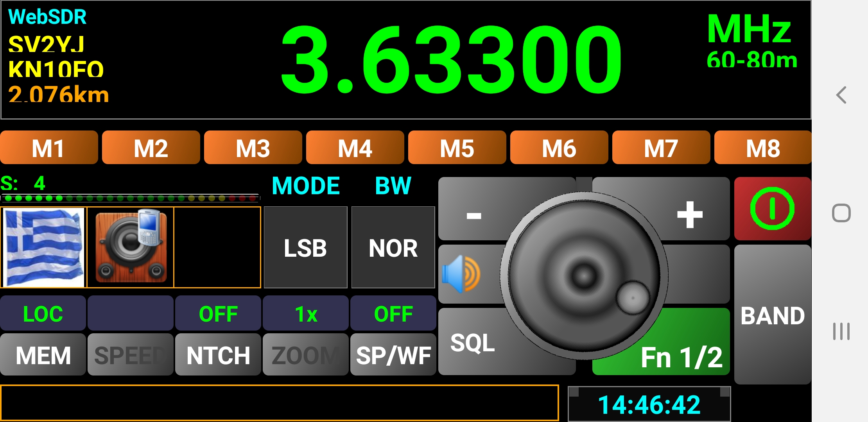Image resolution: width=868 pixels, height=422 pixels.
Task: Toggle OFF indicator above SP/WF
Action: coord(393,313)
